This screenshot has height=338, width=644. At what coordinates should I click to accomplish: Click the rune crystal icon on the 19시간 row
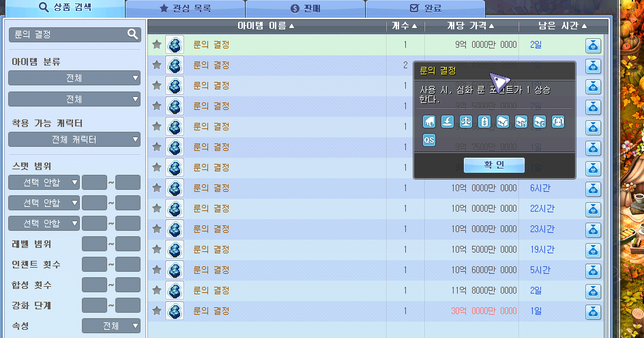[175, 250]
